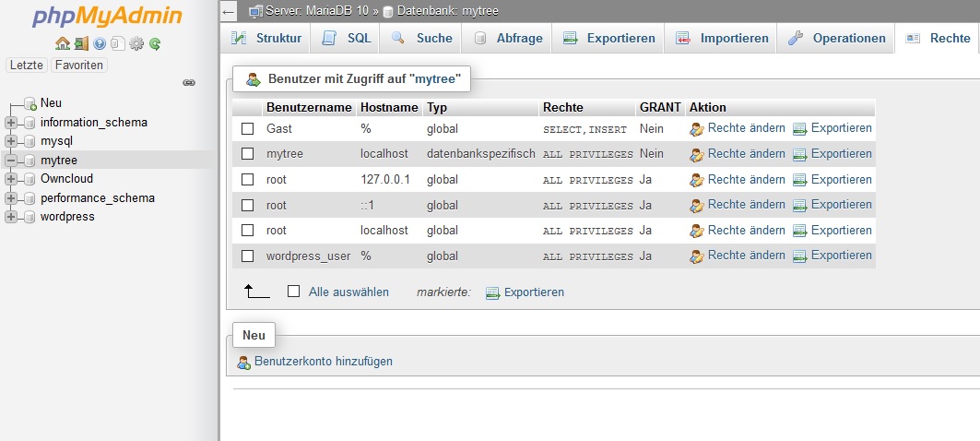Screen dimensions: 980x441
Task: Tick the mytree user checkbox
Action: coord(247,154)
